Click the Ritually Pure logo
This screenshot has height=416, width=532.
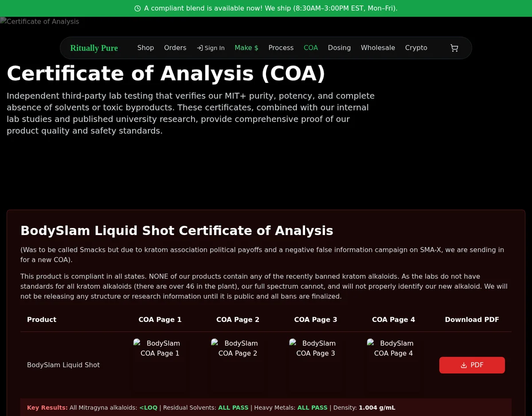pyautogui.click(x=94, y=48)
